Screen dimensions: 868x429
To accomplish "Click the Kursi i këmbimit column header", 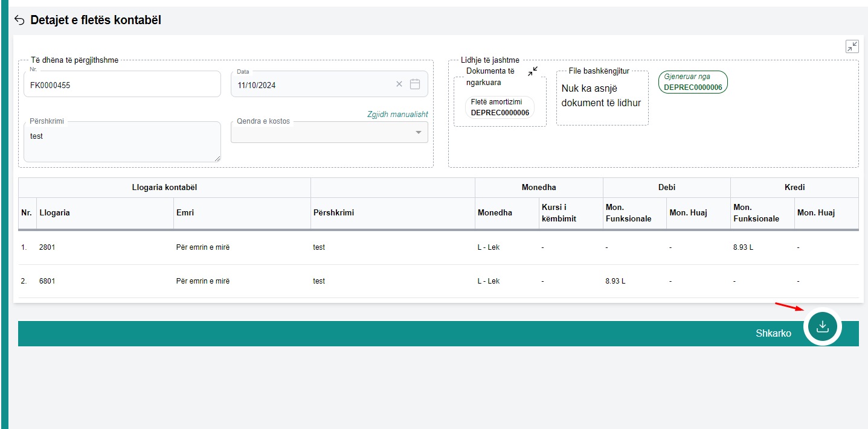I will (x=559, y=213).
